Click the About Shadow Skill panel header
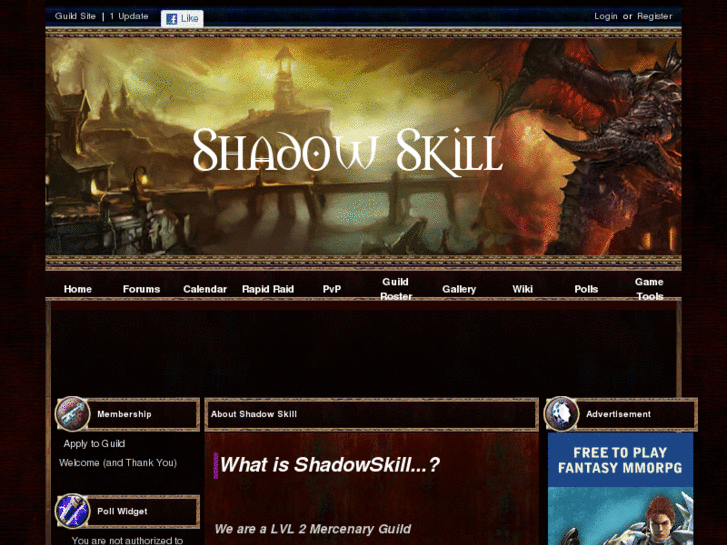 pyautogui.click(x=371, y=414)
